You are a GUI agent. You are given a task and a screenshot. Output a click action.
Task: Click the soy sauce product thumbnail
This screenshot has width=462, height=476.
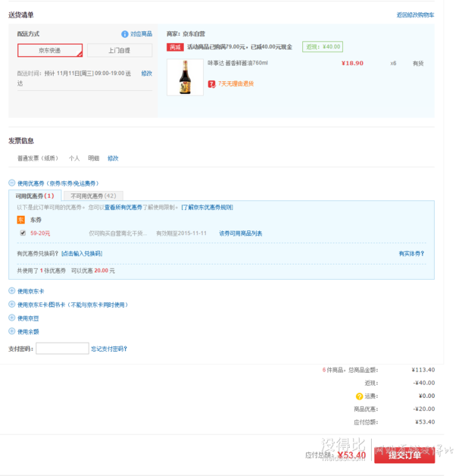coord(185,77)
